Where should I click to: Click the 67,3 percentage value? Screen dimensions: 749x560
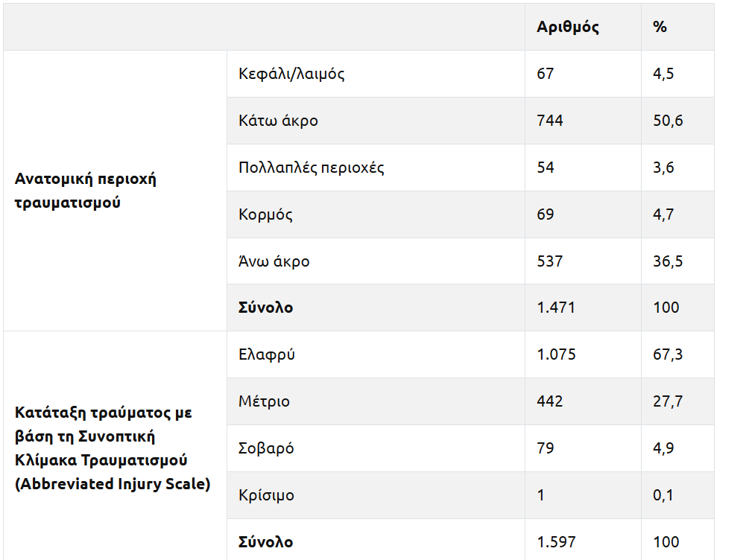[x=668, y=354]
